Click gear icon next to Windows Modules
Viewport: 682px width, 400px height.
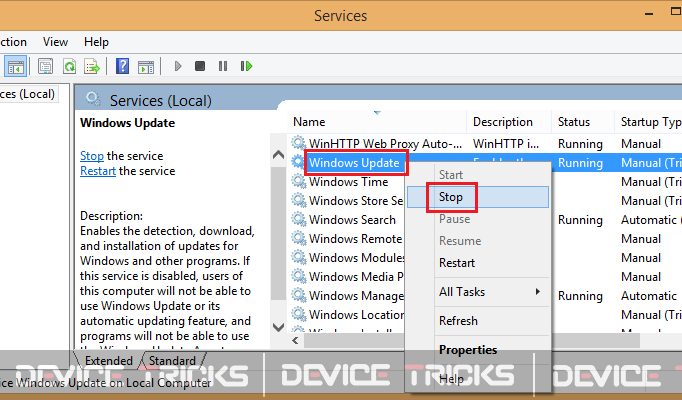pos(298,257)
